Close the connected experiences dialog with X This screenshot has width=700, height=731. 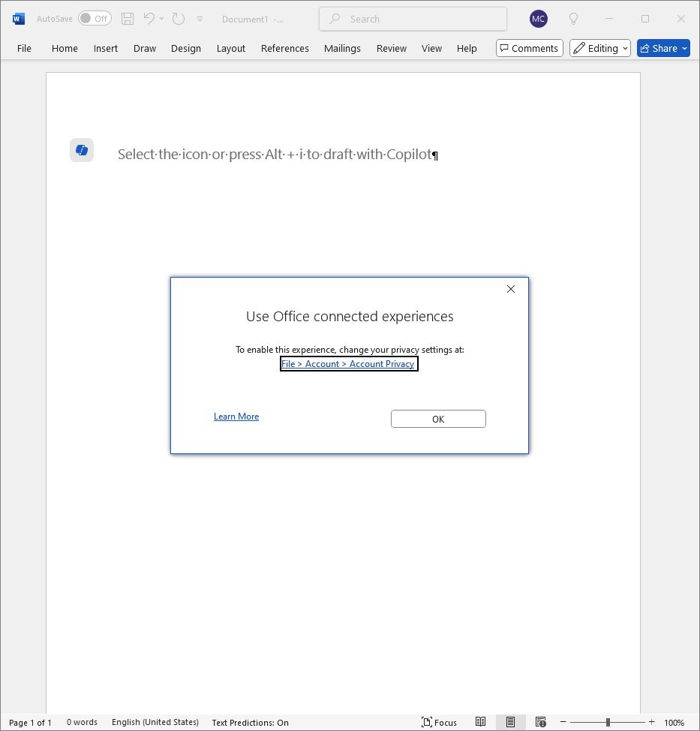click(x=511, y=289)
